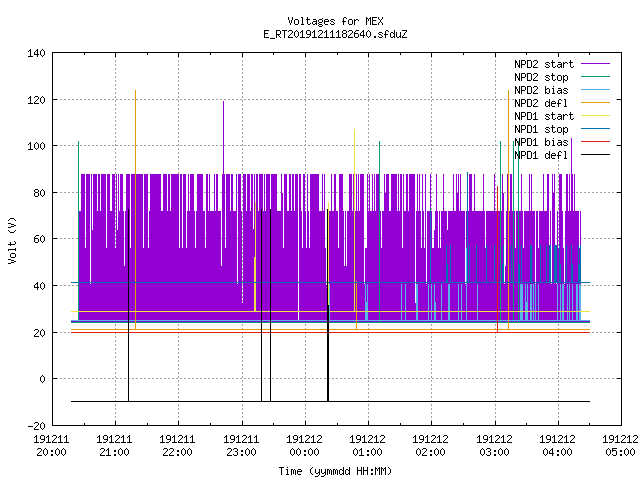The height and width of the screenshot is (480, 640).
Task: Click x-axis tick label 191211 21:00
Action: click(x=115, y=446)
